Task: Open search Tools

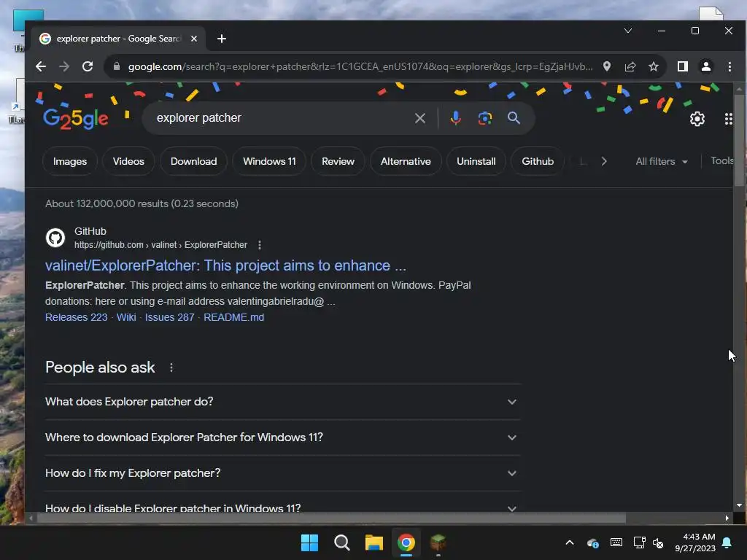Action: pyautogui.click(x=722, y=161)
